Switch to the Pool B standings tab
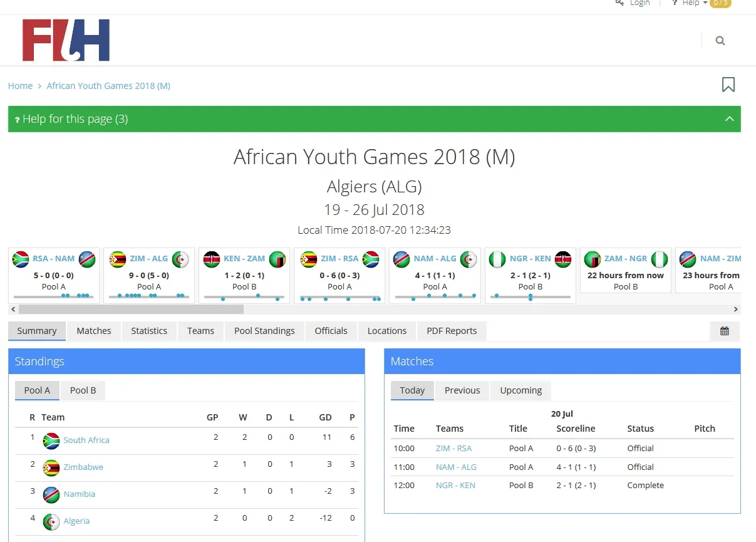 [83, 390]
